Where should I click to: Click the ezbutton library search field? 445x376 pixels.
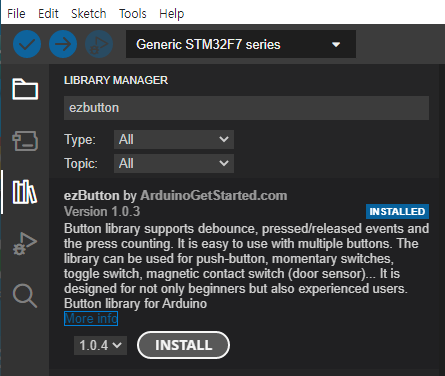tap(246, 108)
